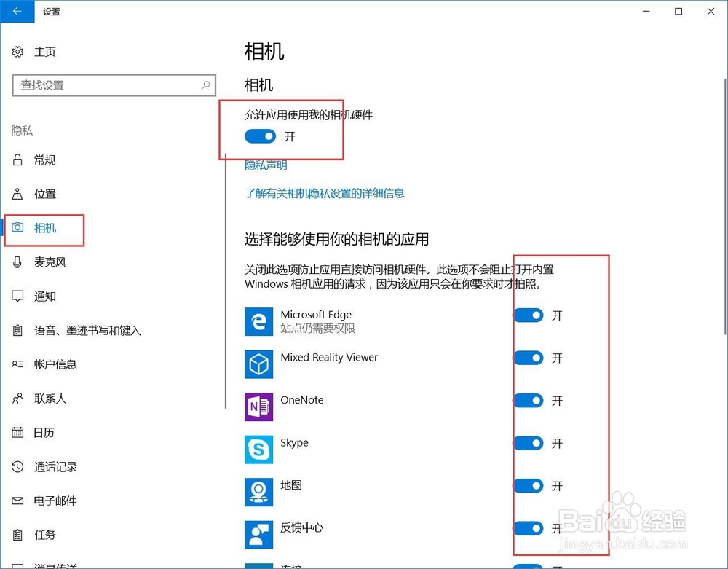Open the 隐私声明 privacy statement link
This screenshot has height=569, width=728.
click(x=265, y=165)
